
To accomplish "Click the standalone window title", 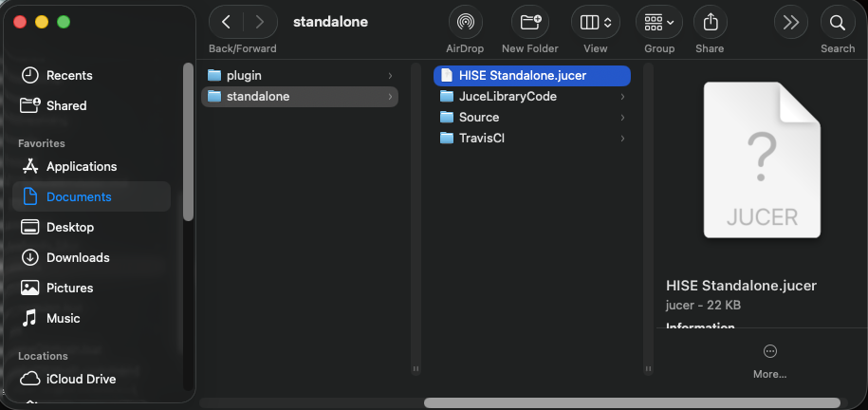I will (x=330, y=22).
